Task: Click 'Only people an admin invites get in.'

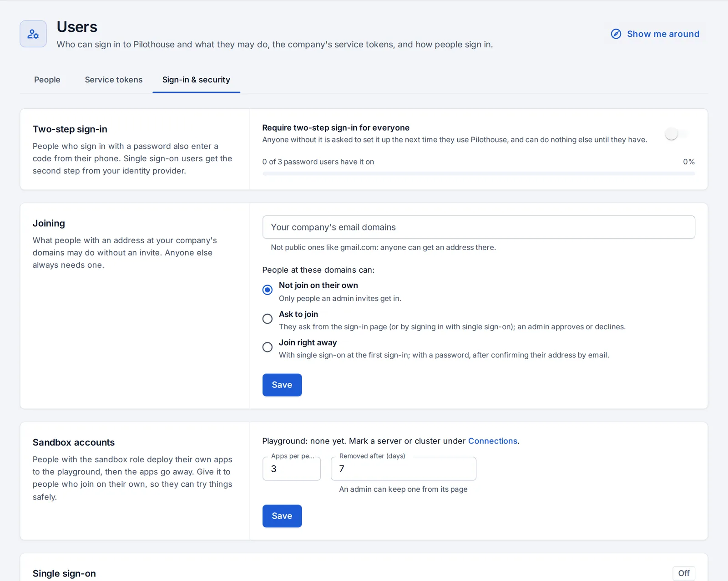Action: (340, 298)
